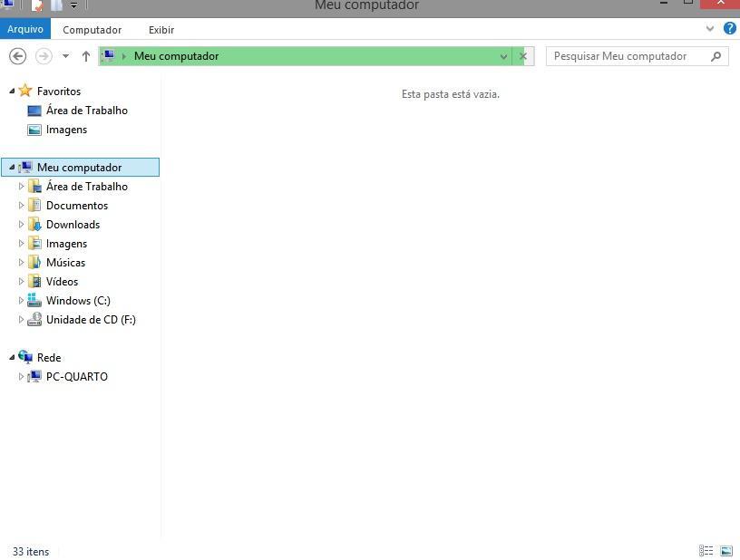This screenshot has width=740, height=560.
Task: Expand the ribbon with the chevron
Action: [710, 29]
